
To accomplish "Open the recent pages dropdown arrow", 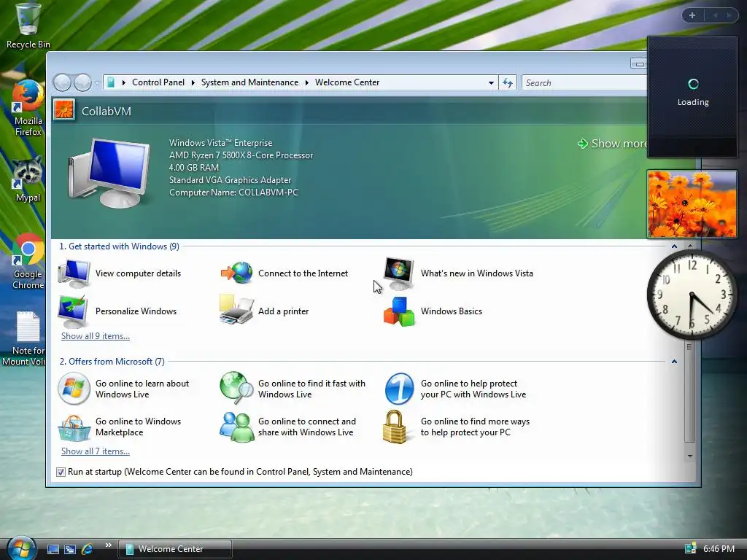I will click(x=97, y=83).
